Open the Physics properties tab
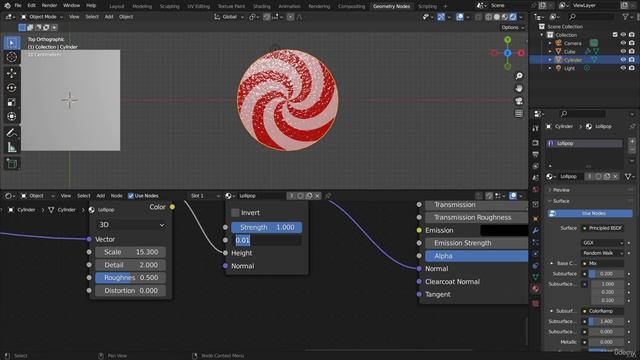Screen dimensions: 640x360 536,254
